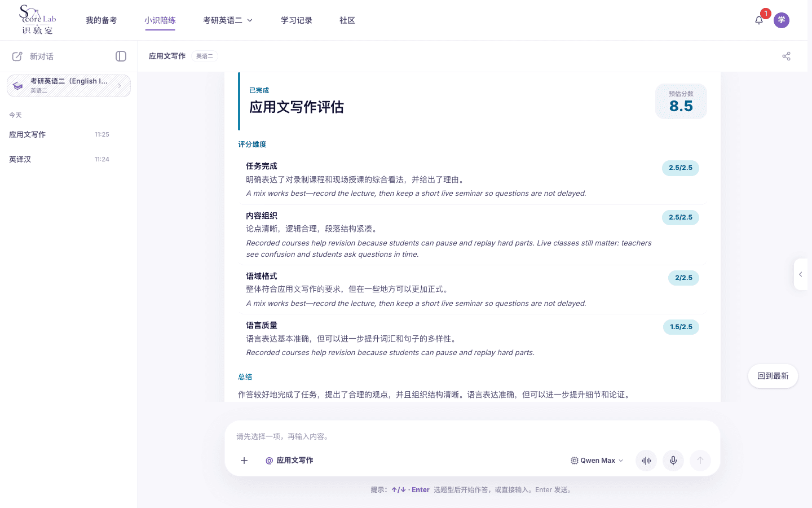Focus the message input field
The width and height of the screenshot is (812, 508).
pyautogui.click(x=473, y=436)
